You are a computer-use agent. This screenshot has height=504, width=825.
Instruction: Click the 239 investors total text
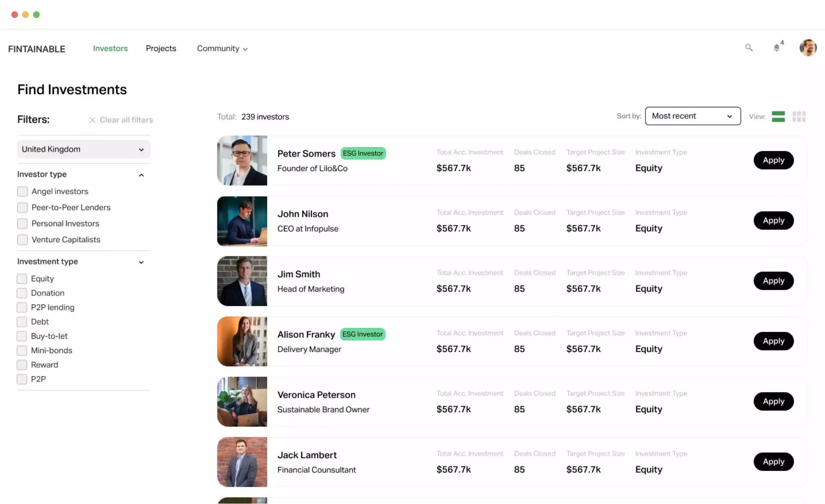(265, 117)
